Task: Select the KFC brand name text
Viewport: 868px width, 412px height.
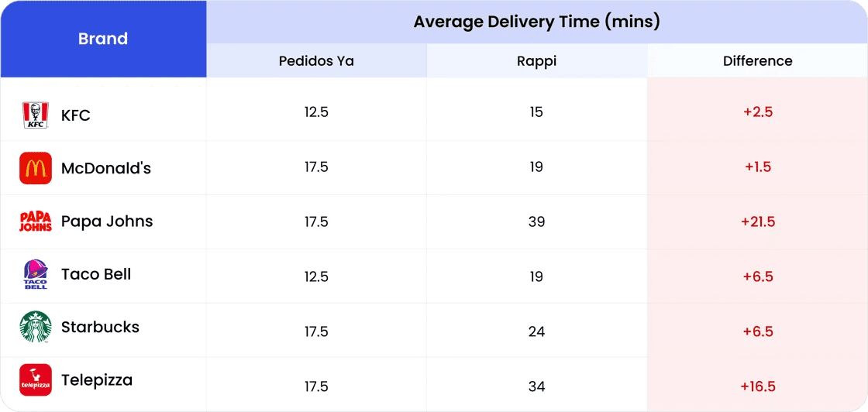Action: (x=76, y=115)
